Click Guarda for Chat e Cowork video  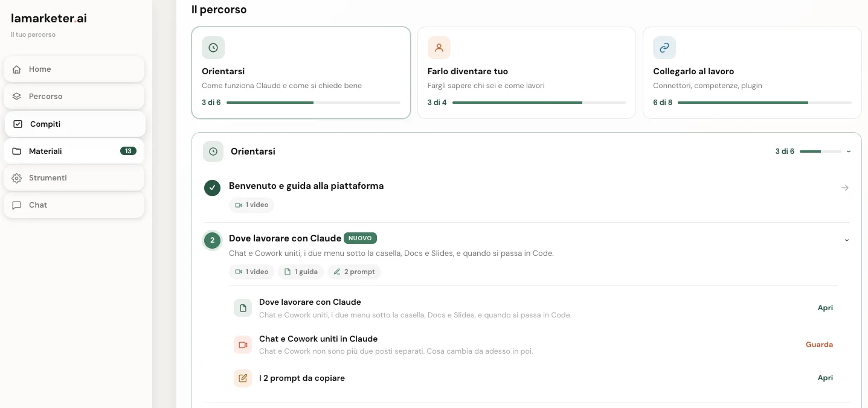[819, 345]
